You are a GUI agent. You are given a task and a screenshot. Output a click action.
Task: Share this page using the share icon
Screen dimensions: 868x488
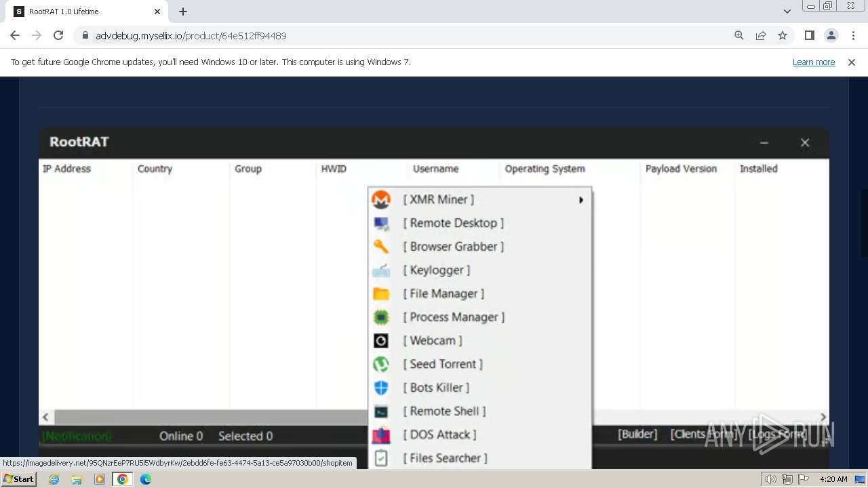[761, 35]
